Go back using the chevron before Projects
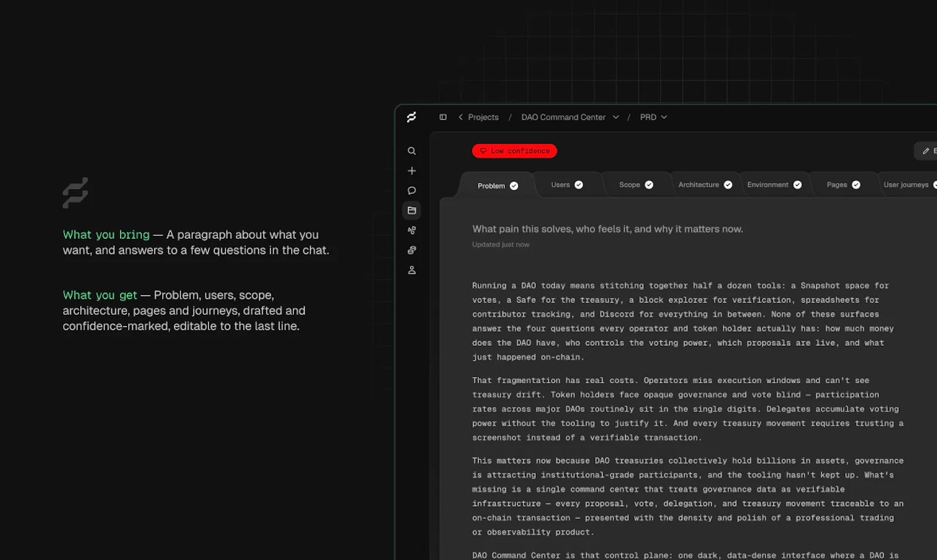 (x=461, y=117)
